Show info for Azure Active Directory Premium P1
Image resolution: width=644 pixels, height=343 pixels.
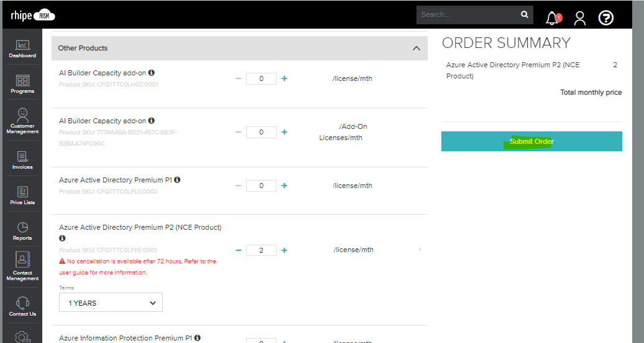(x=177, y=180)
